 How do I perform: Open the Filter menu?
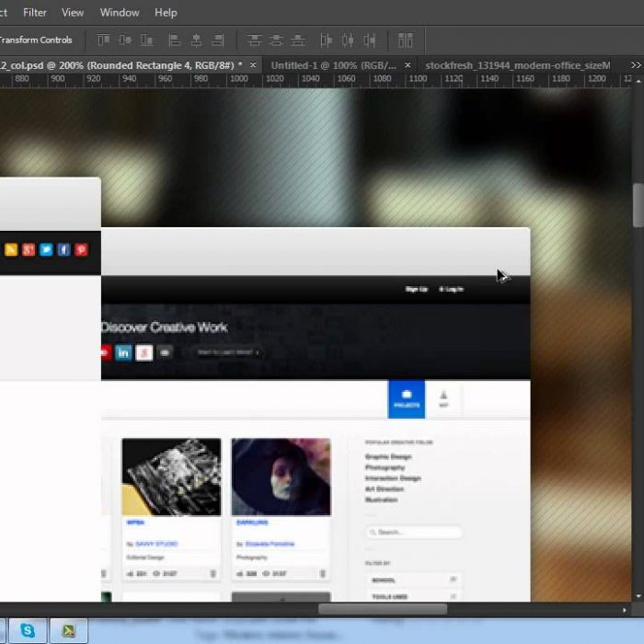35,13
